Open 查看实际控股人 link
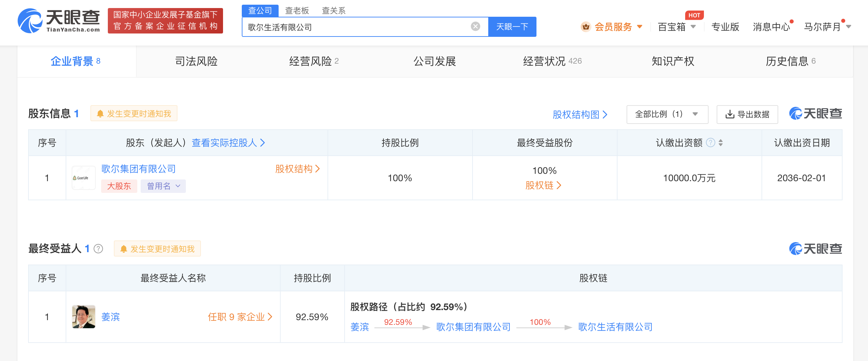This screenshot has width=868, height=361. 228,143
